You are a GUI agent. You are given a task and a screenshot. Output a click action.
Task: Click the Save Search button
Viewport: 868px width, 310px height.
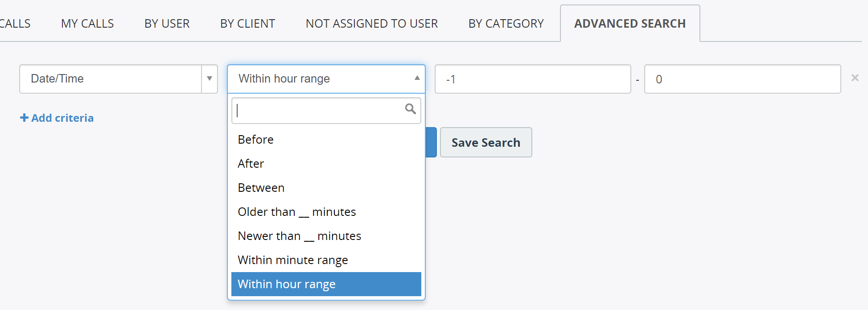pyautogui.click(x=486, y=142)
